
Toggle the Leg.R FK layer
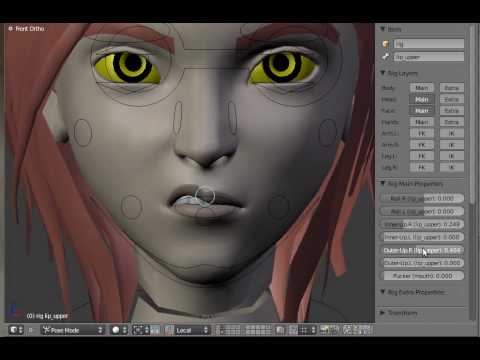click(x=422, y=167)
